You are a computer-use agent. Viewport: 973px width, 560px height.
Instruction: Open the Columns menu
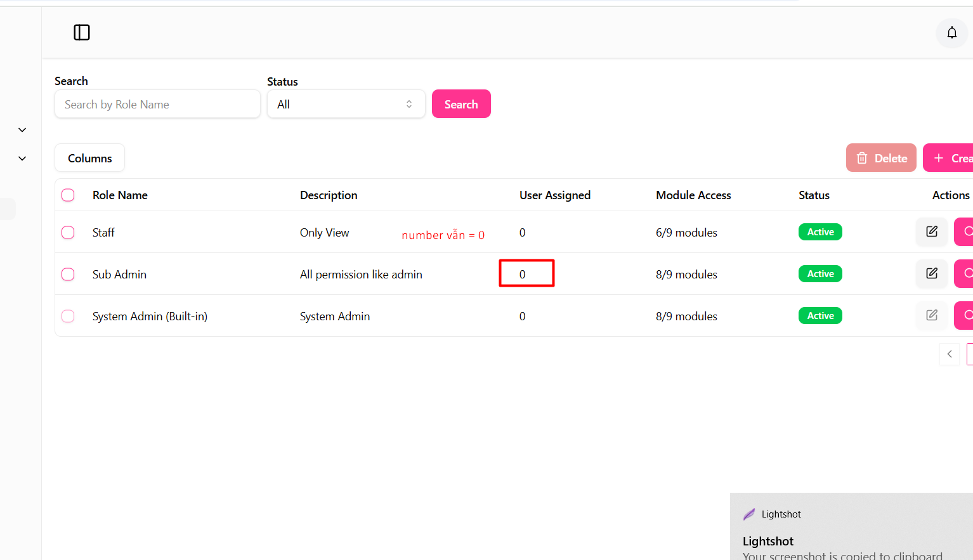click(x=89, y=159)
